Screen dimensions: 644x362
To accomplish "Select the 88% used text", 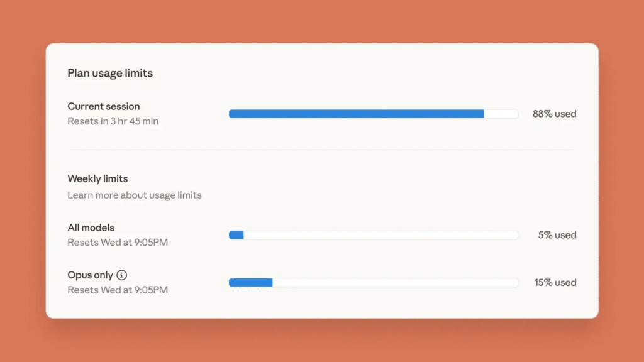I will click(x=554, y=114).
